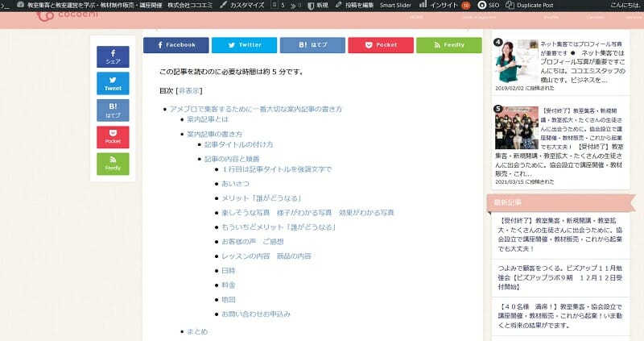Open the site name menu in the admin bar
Screen dimensions: 644x341
click(114, 6)
